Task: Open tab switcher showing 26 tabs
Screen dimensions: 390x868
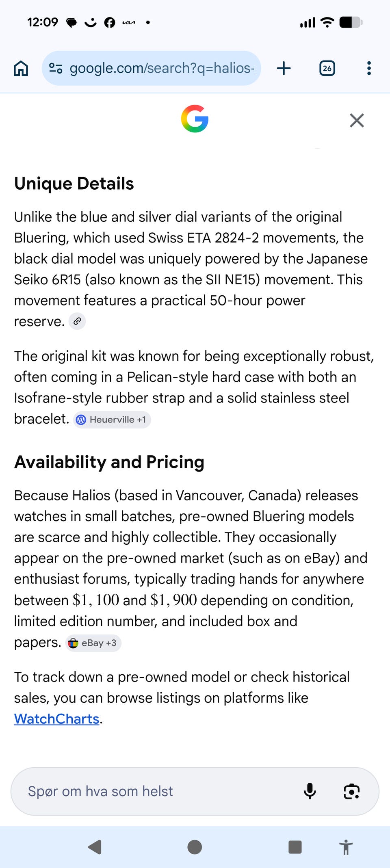Action: point(327,68)
